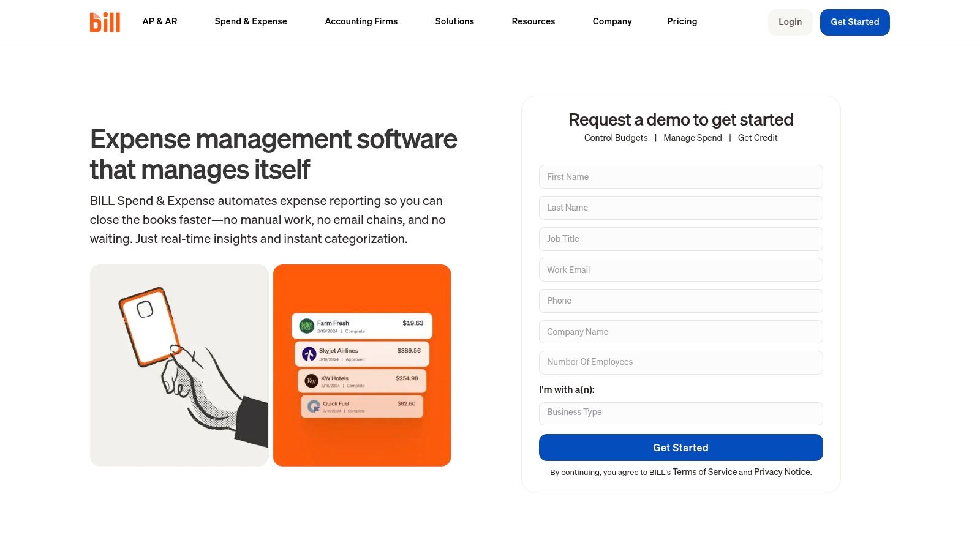Click the "Control Budgets" text
Viewport: 980px width, 551px height.
click(616, 138)
